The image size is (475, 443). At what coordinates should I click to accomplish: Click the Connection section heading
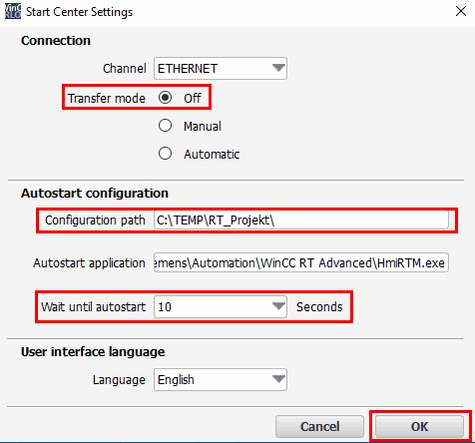[x=56, y=41]
